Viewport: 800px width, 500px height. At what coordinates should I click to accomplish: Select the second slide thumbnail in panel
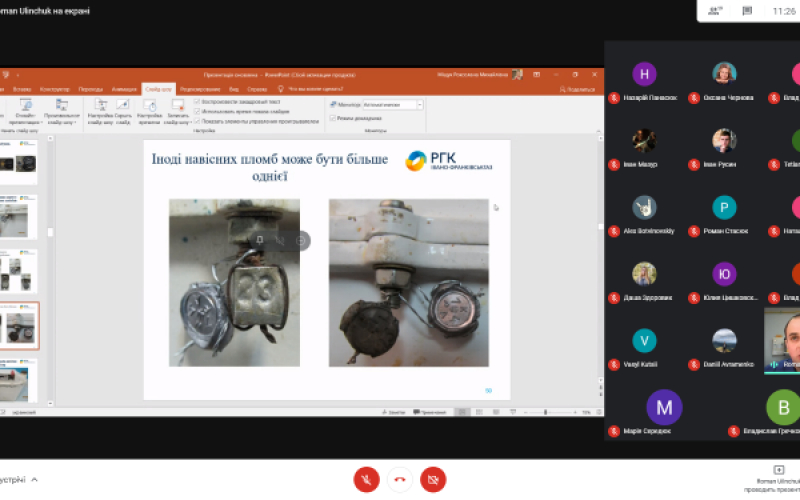(x=18, y=217)
